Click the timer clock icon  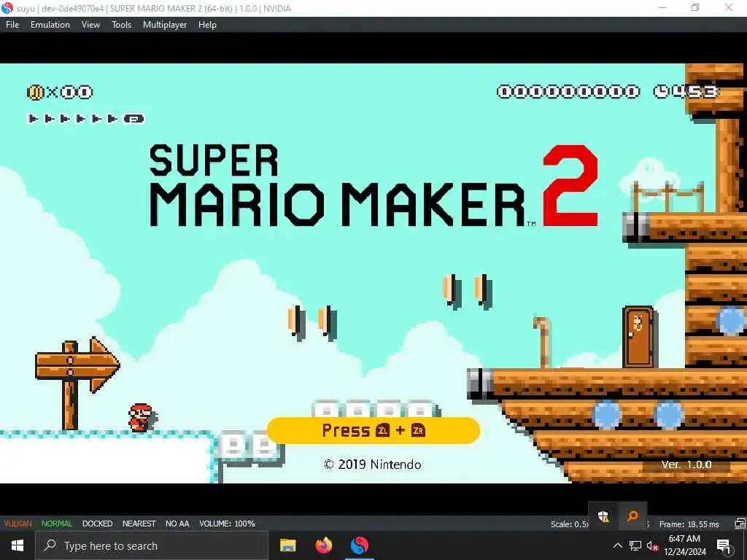click(661, 91)
